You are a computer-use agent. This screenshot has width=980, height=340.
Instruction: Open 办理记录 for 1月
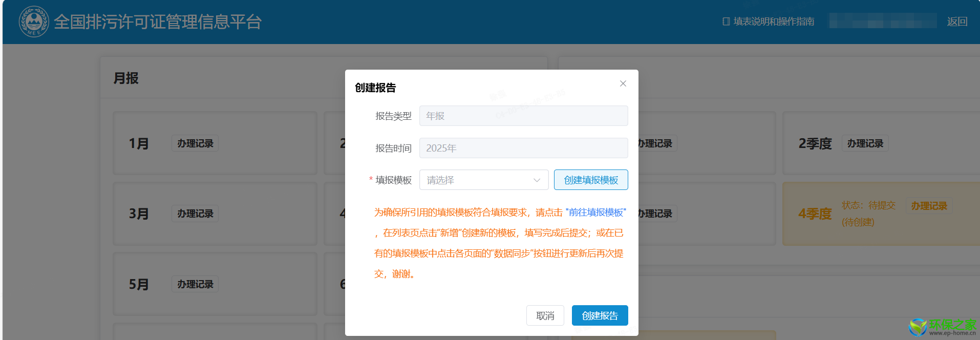coord(195,143)
